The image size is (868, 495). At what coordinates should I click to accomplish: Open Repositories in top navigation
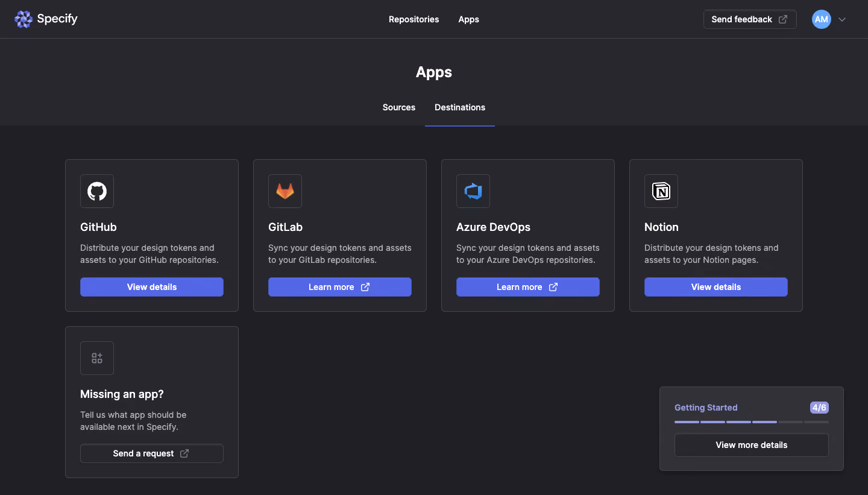pos(414,19)
